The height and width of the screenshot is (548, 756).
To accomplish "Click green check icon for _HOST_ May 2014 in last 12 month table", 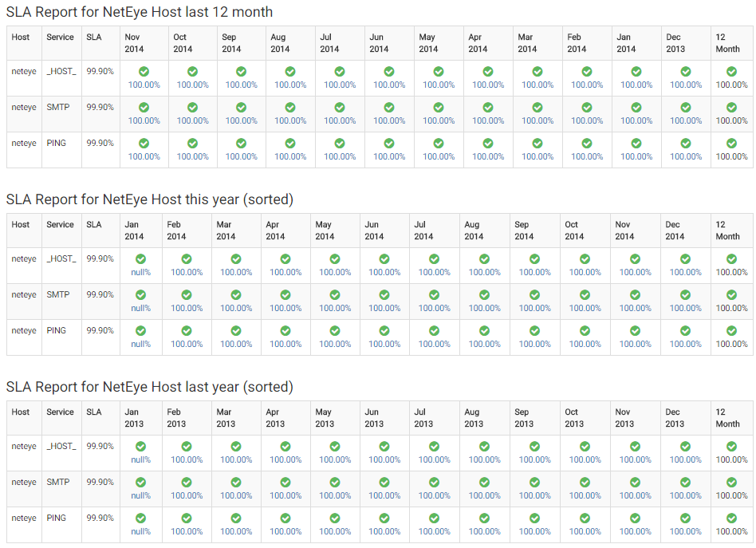I will point(439,72).
